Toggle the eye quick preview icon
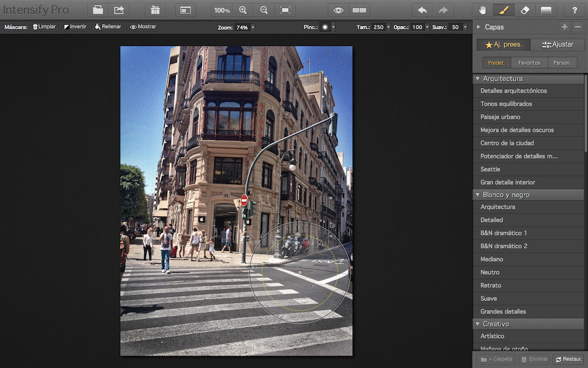 pos(338,10)
